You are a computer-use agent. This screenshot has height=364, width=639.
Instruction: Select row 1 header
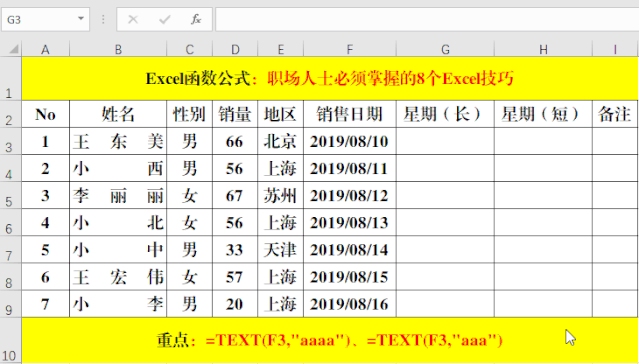[x=11, y=78]
